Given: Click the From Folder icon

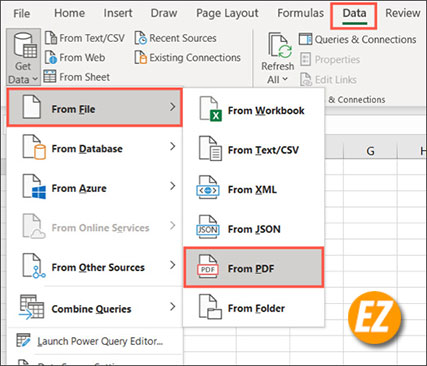Looking at the screenshot, I should pos(210,307).
